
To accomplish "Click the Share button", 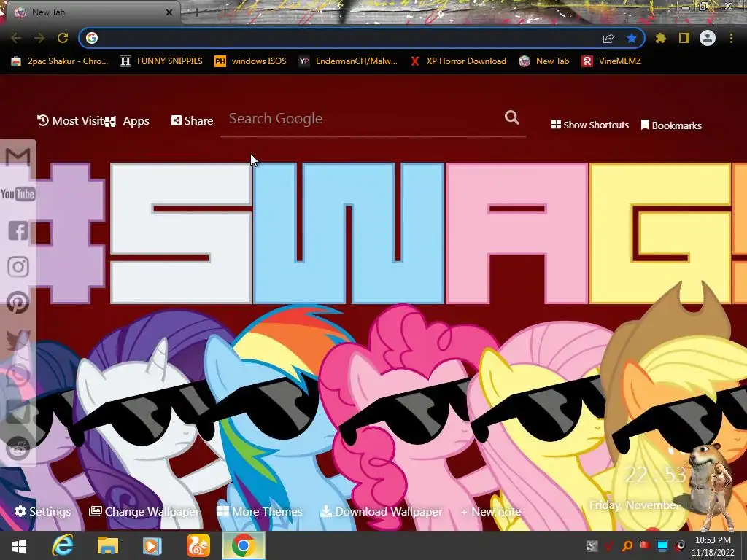I will (x=192, y=120).
